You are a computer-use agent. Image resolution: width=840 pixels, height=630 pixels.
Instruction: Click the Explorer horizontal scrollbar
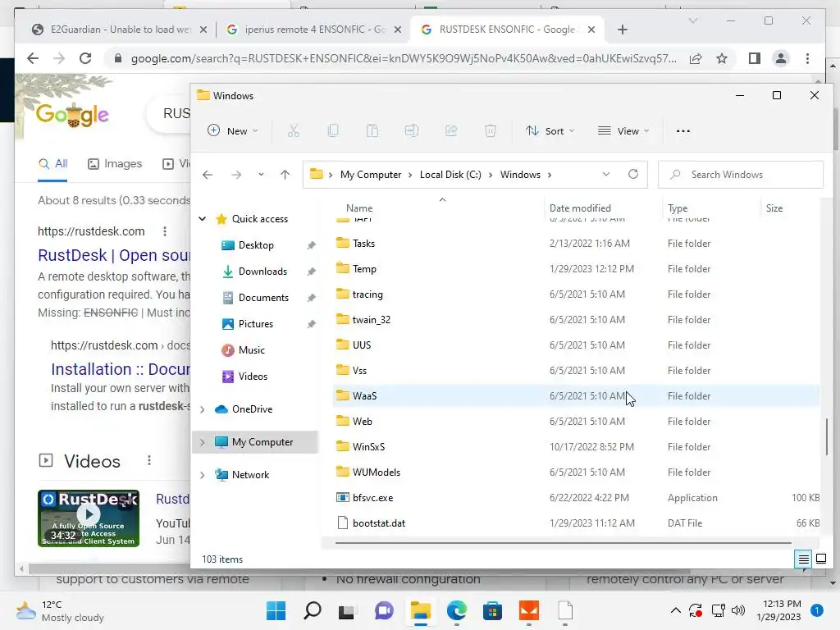(x=563, y=543)
